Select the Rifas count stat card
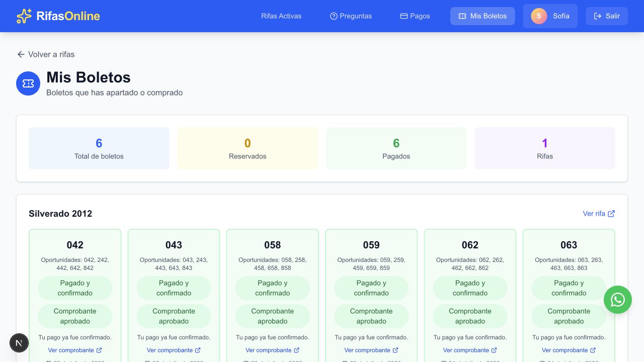Viewport: 644px width, 362px height. coord(545,148)
